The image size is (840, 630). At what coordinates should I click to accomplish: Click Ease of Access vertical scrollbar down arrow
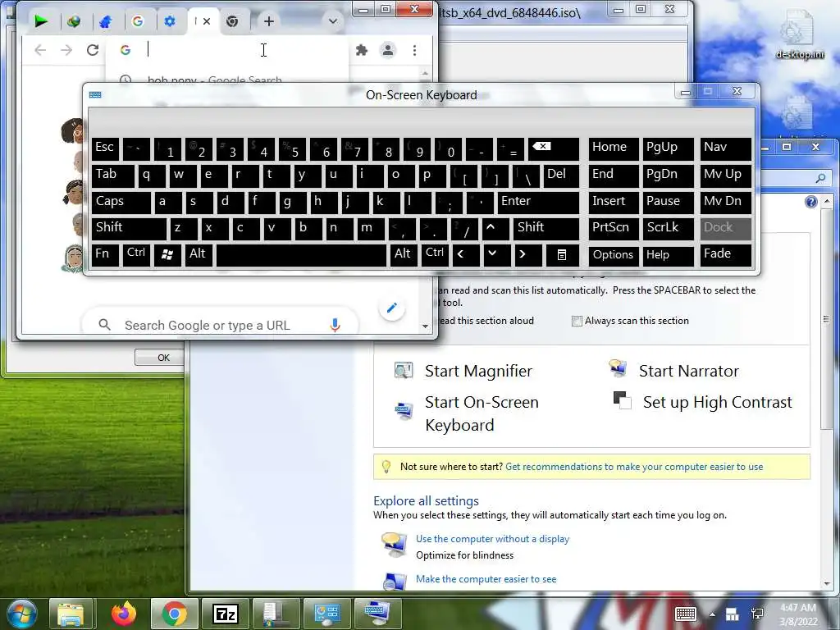(x=827, y=583)
